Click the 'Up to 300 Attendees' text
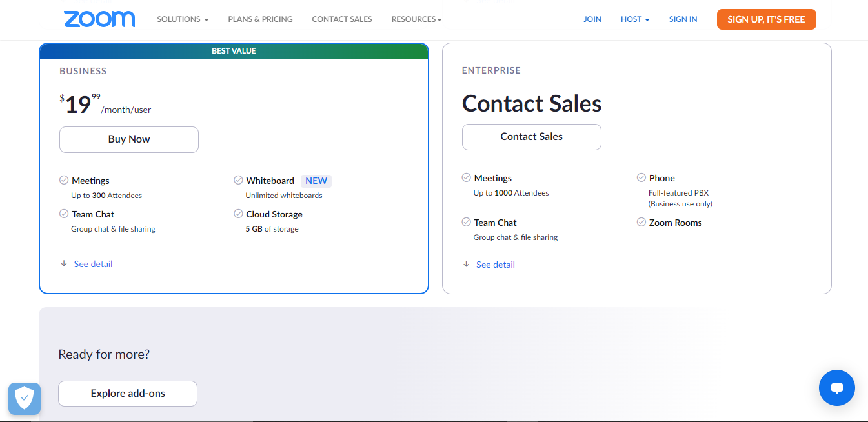The width and height of the screenshot is (868, 422). pos(106,196)
